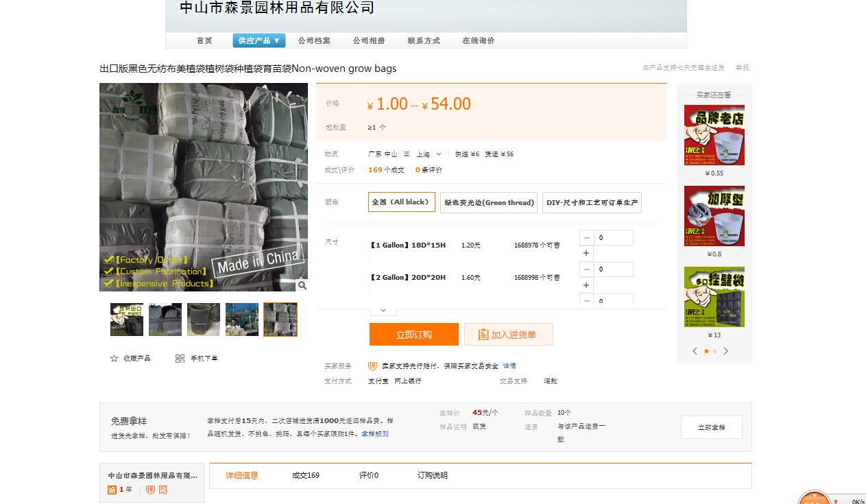Click the 加入进货单 button

pos(509,335)
